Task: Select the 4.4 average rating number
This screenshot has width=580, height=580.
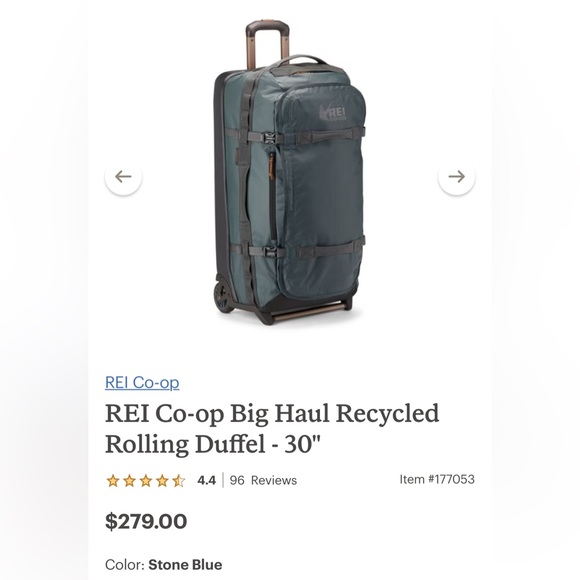Action: point(206,480)
